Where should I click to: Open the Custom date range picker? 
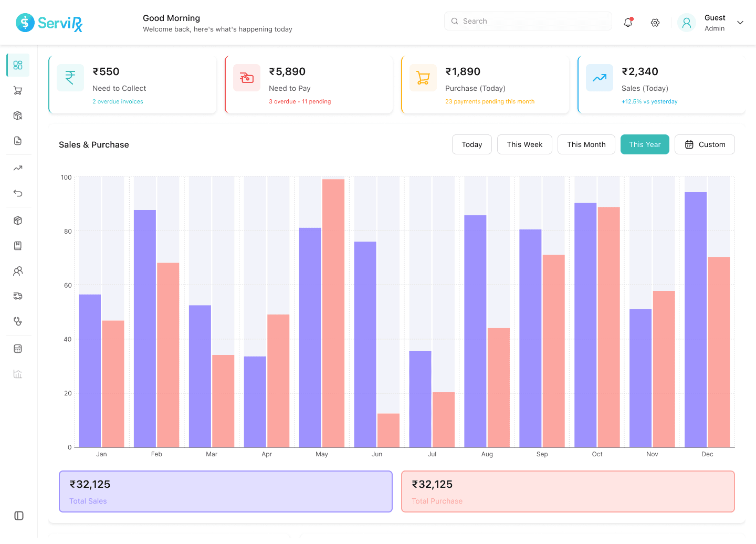point(705,144)
